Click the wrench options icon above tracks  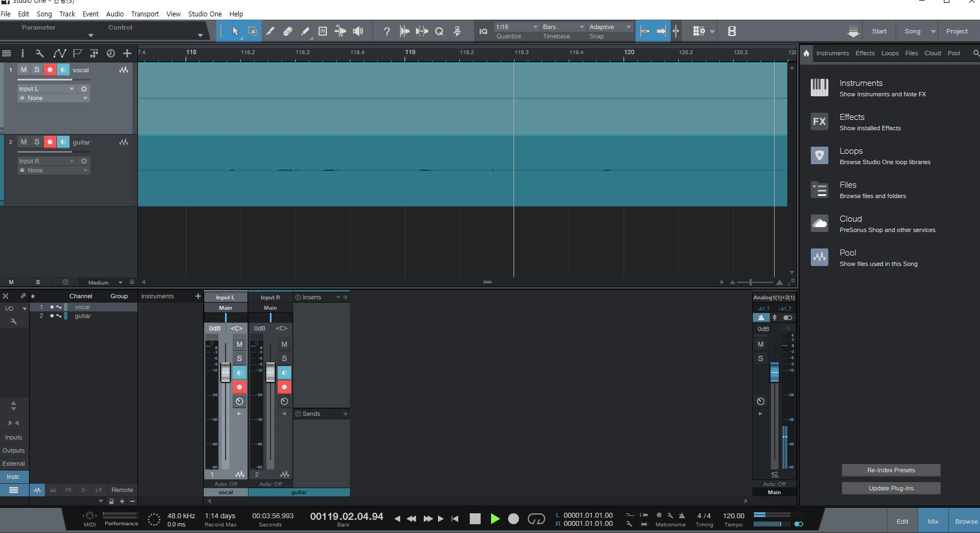[x=39, y=53]
